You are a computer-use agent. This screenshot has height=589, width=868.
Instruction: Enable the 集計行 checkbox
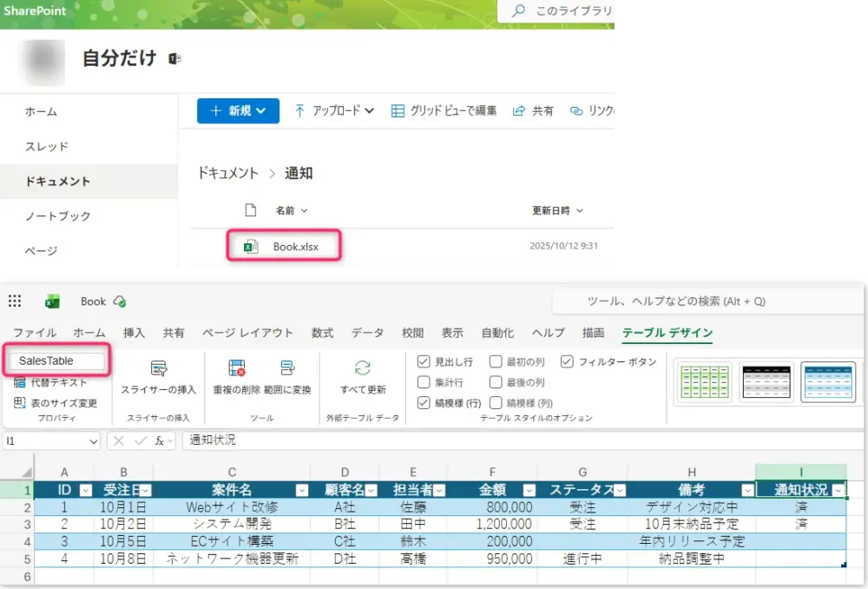pyautogui.click(x=424, y=382)
